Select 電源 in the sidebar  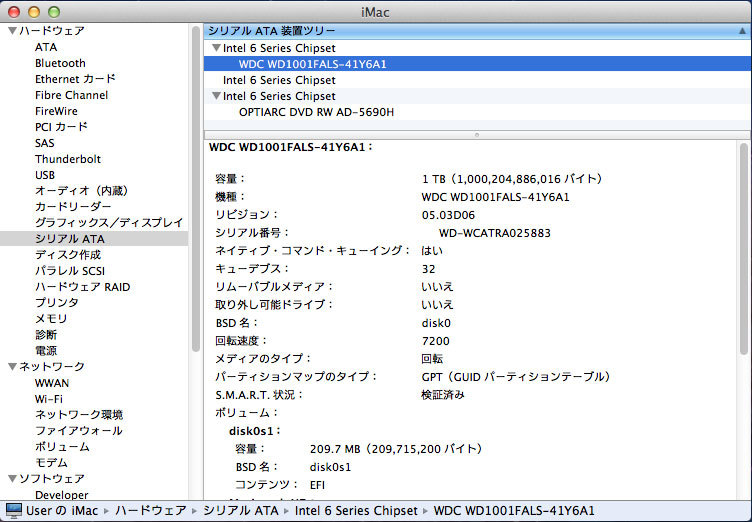point(46,351)
